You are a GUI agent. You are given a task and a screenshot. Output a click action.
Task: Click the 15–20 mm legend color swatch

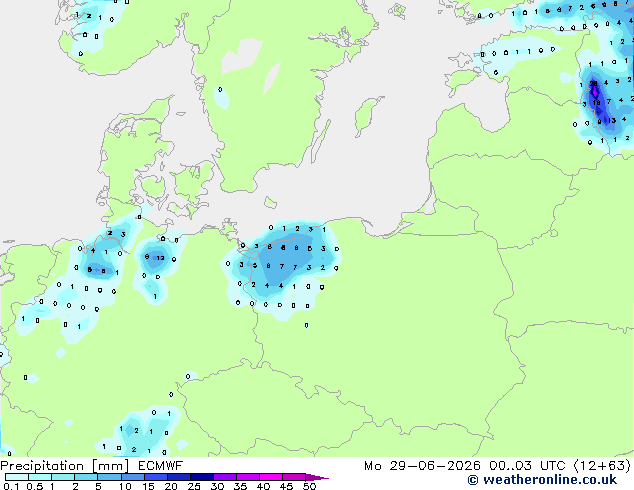155,477
